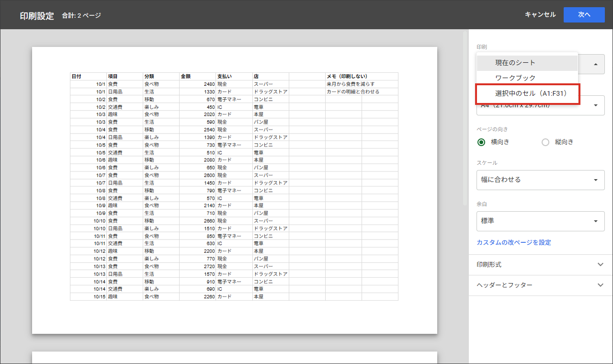Collapse the print range dropdown arrow
613x364 pixels.
tap(596, 64)
